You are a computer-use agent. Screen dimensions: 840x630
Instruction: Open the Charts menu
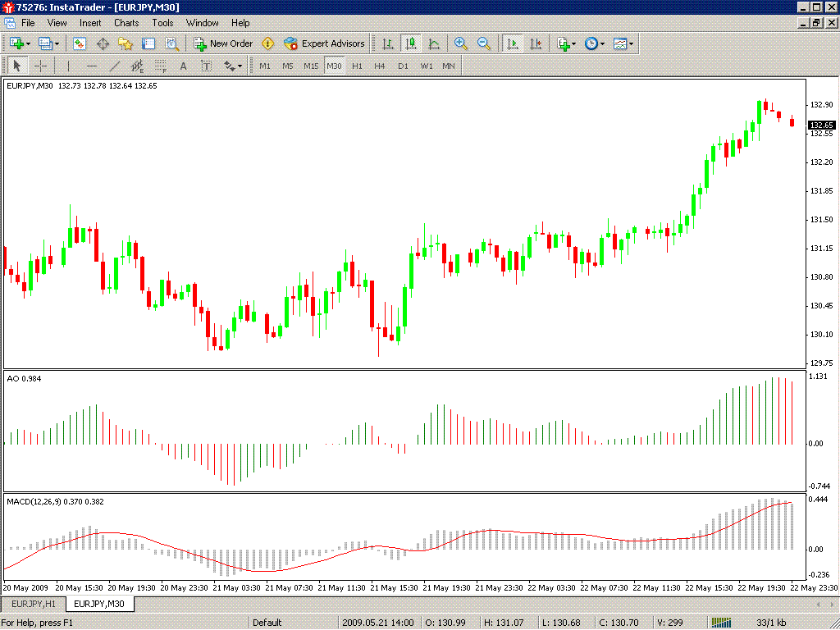(x=126, y=23)
